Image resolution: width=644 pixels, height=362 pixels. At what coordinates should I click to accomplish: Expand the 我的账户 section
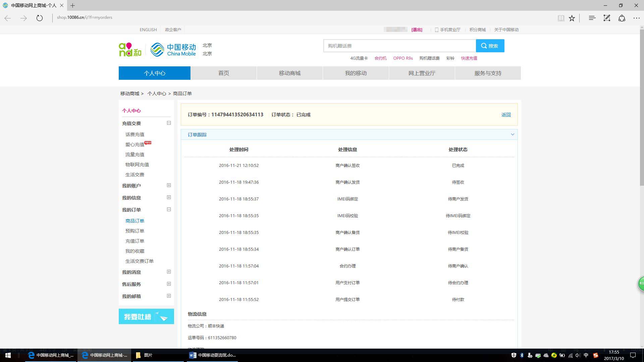point(169,185)
